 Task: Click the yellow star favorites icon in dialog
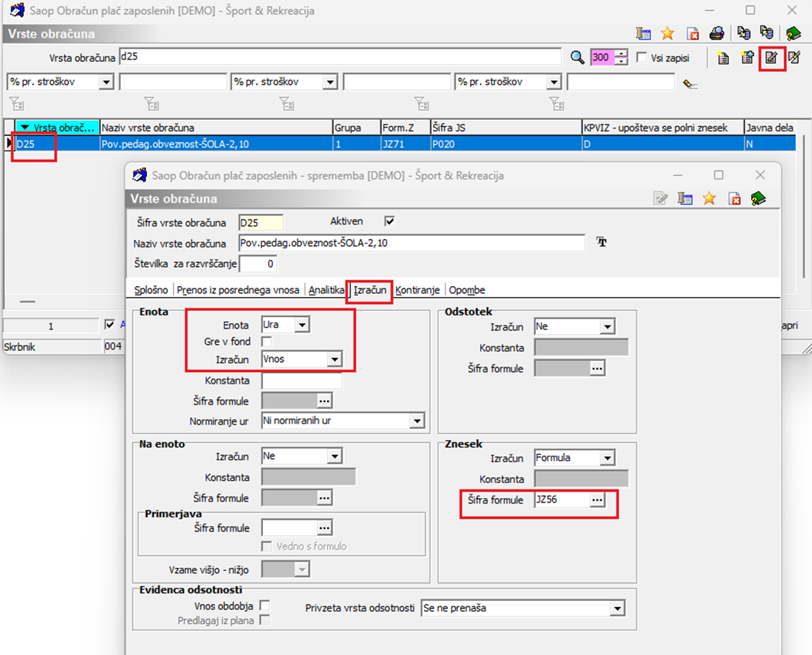click(x=709, y=199)
